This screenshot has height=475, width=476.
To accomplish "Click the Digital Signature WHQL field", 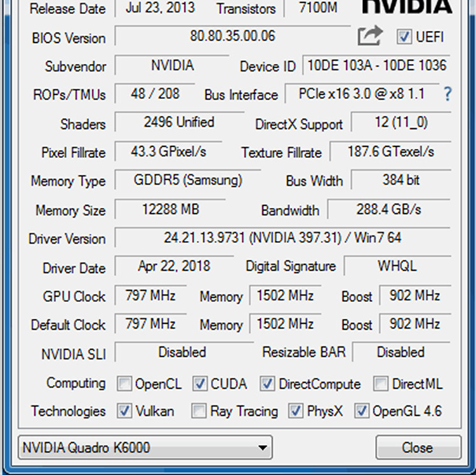I will coord(397,266).
